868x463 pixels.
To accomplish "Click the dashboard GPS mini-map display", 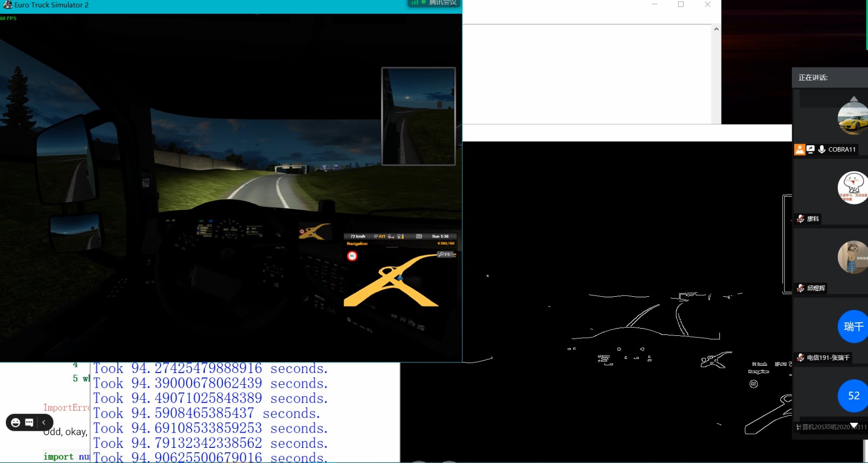I will (314, 231).
